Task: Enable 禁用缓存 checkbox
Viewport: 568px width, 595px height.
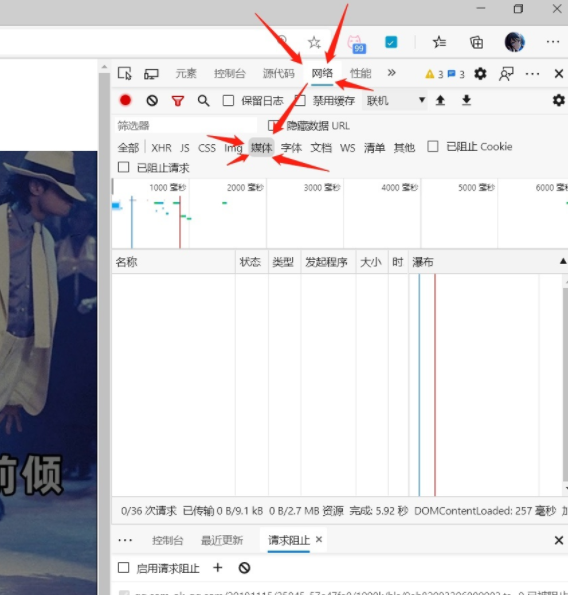Action: pyautogui.click(x=300, y=101)
